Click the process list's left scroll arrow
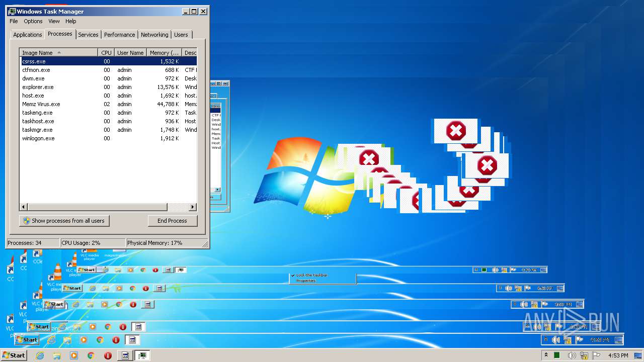This screenshot has width=644, height=362. click(x=24, y=207)
